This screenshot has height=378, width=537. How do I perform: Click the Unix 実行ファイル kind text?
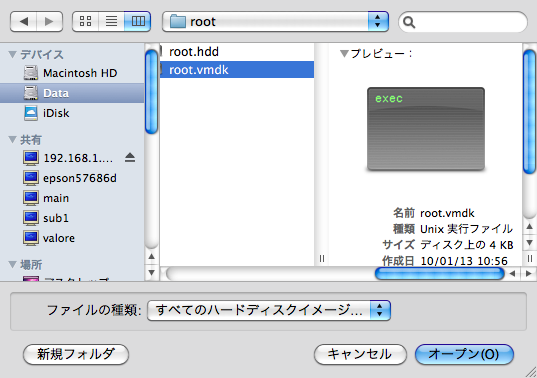466,229
